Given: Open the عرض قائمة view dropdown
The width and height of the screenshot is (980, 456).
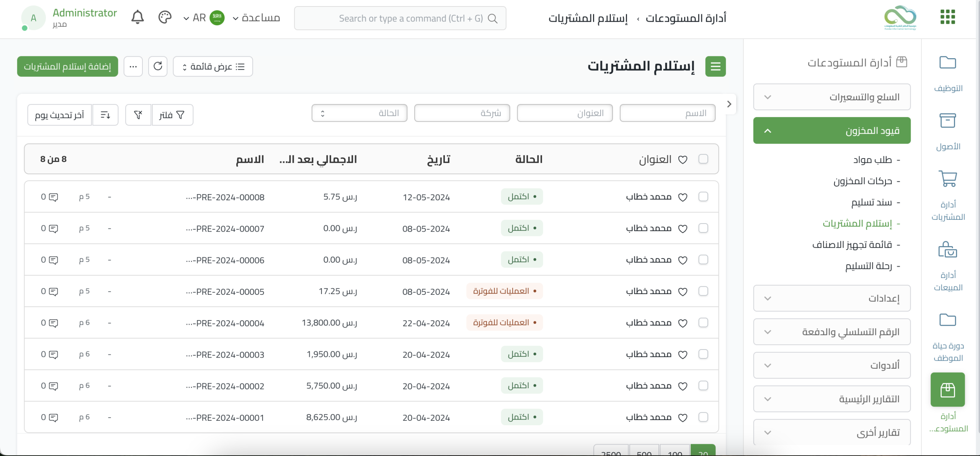Looking at the screenshot, I should click(213, 67).
